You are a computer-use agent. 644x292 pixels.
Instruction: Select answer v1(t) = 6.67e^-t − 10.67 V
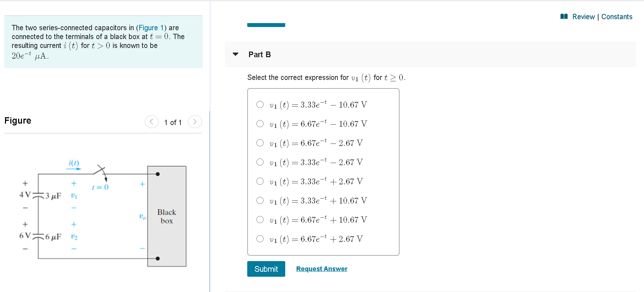point(260,124)
